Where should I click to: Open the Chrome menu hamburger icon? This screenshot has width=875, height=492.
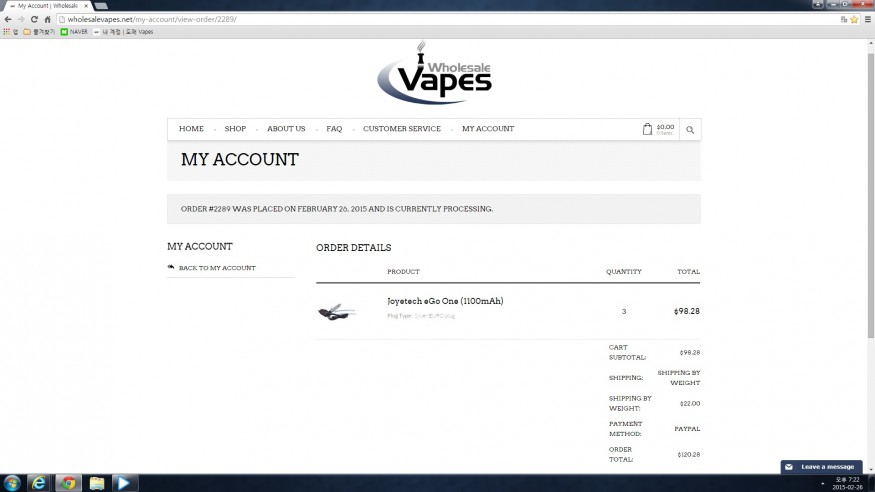click(868, 19)
